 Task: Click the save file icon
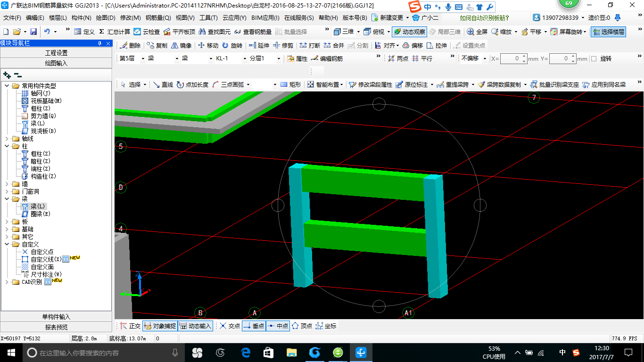33,32
